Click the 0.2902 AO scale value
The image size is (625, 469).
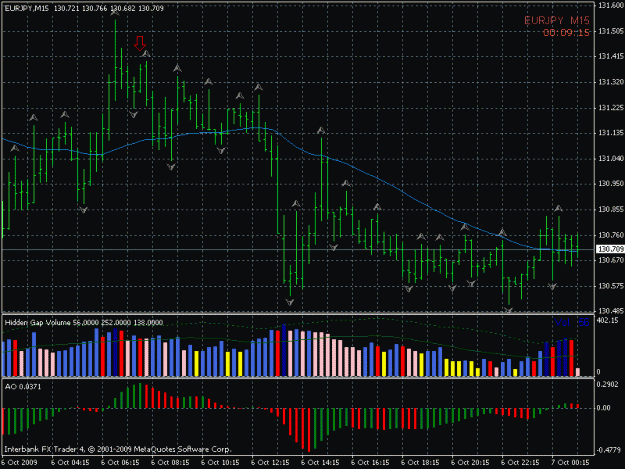(x=609, y=384)
